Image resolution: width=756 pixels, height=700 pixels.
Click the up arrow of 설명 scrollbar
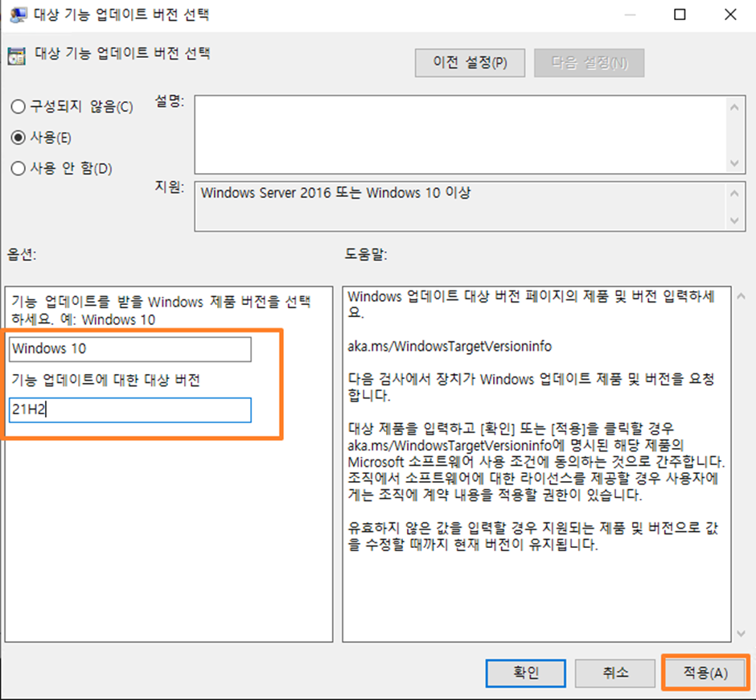click(x=734, y=108)
